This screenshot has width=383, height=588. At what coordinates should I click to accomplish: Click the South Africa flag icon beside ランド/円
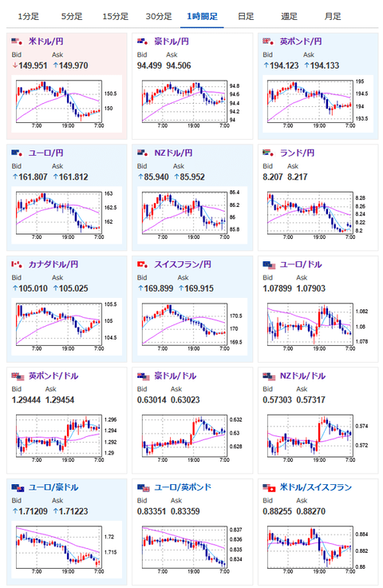point(268,153)
